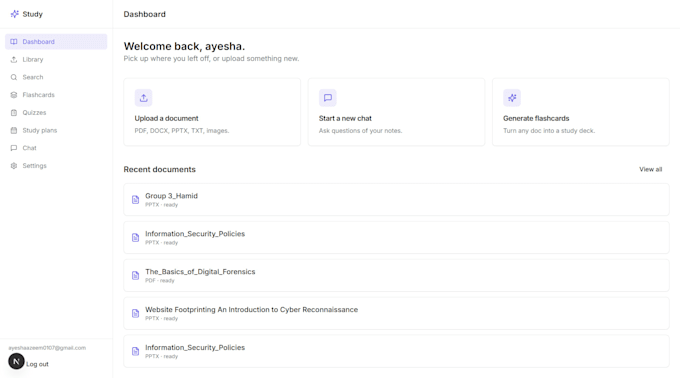Screen dimensions: 680x378
Task: Click the Library upload icon in sidebar
Action: click(14, 59)
